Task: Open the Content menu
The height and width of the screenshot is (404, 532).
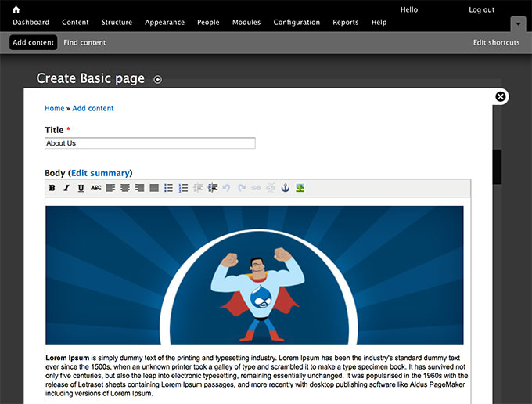Action: click(75, 23)
